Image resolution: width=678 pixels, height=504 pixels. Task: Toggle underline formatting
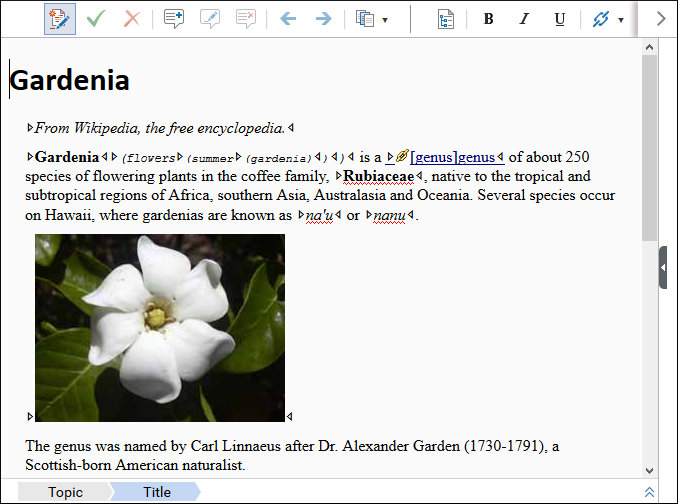coord(560,19)
